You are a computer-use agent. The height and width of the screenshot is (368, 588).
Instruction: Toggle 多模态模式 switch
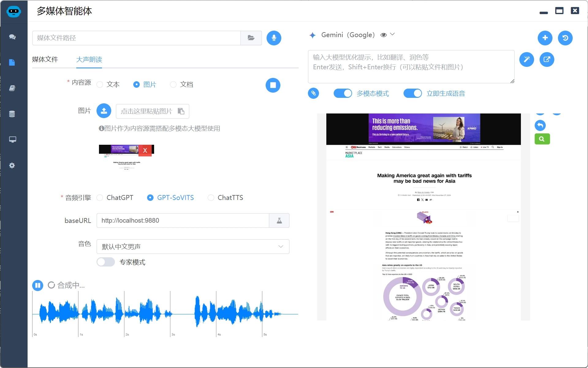343,93
